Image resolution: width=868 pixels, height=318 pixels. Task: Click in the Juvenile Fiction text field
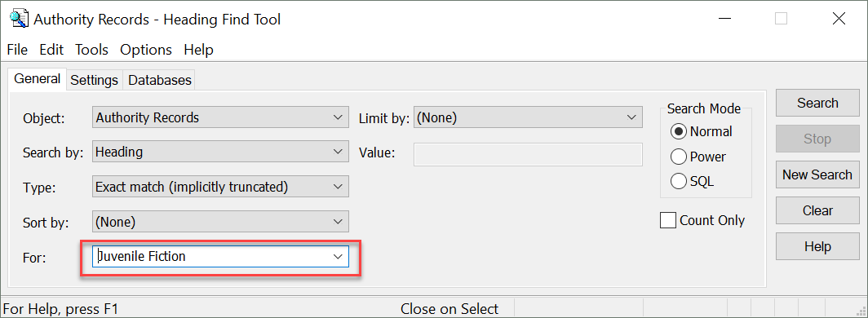(x=210, y=257)
